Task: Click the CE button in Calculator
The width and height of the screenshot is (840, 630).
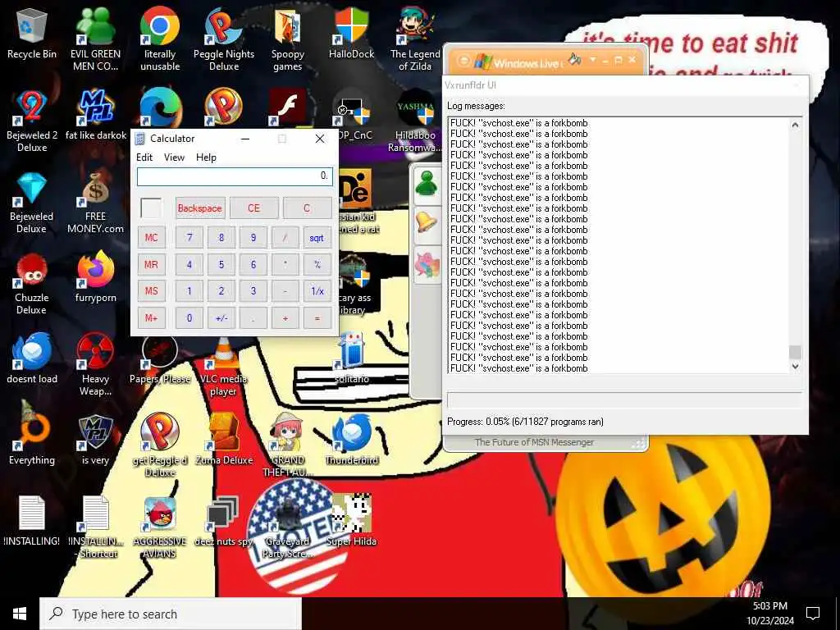Action: tap(254, 208)
